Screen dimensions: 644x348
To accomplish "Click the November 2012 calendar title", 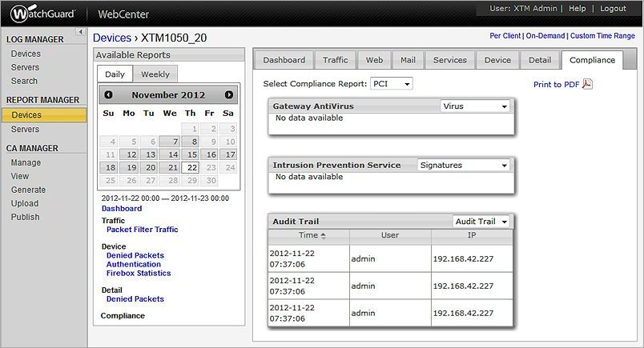I will (168, 94).
